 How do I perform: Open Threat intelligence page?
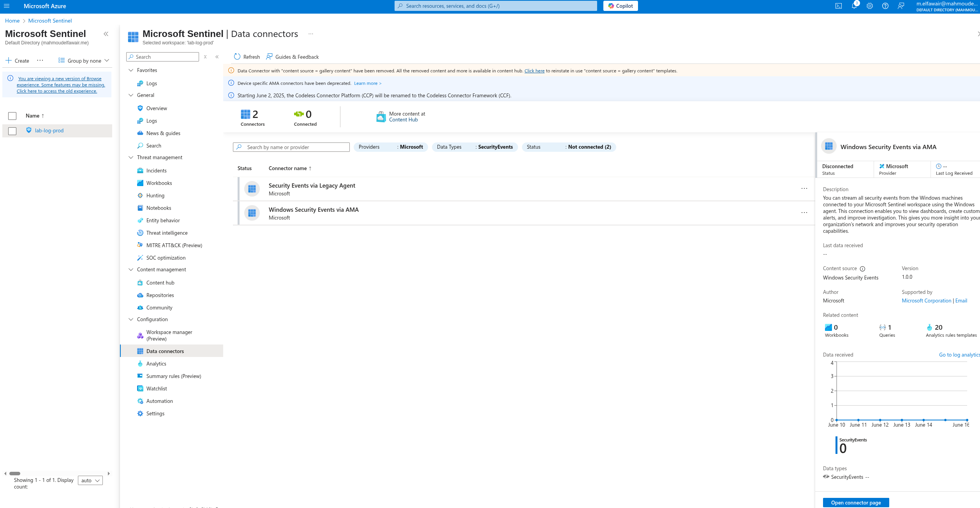tap(167, 233)
